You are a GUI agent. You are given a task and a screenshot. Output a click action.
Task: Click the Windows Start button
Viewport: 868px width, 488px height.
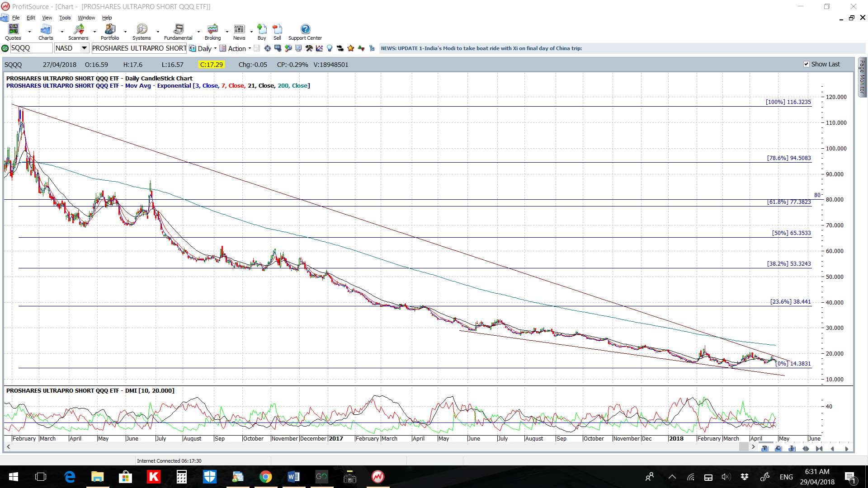(14, 477)
